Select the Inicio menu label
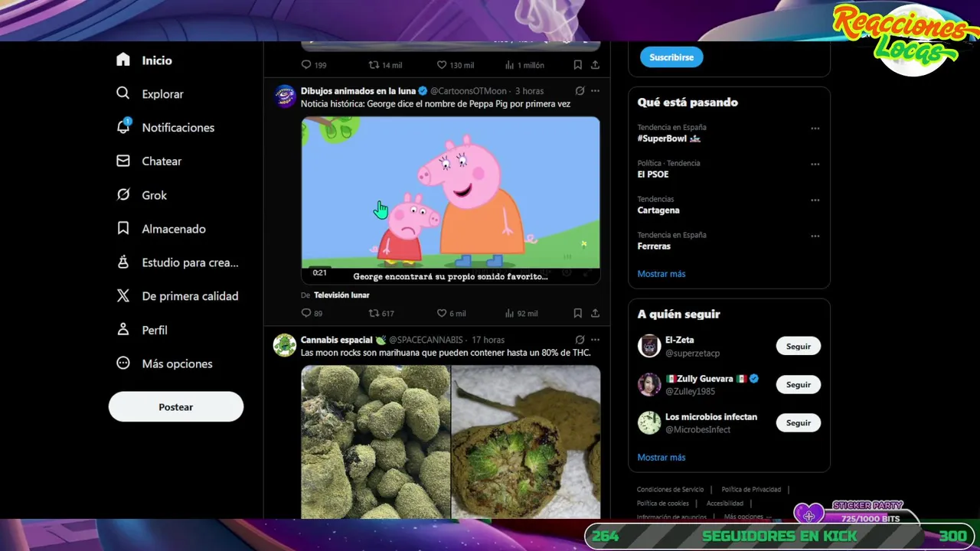The width and height of the screenshot is (980, 551). tap(157, 60)
